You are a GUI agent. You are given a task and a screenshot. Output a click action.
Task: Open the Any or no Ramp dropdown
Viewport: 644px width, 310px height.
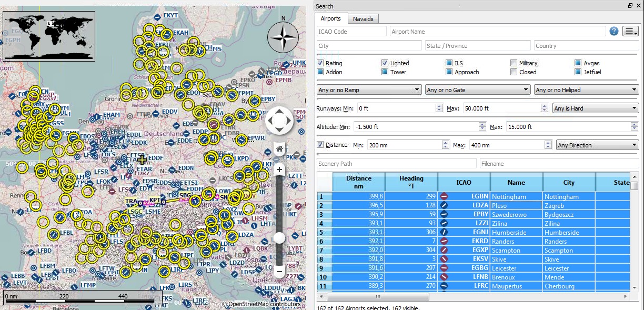click(369, 90)
